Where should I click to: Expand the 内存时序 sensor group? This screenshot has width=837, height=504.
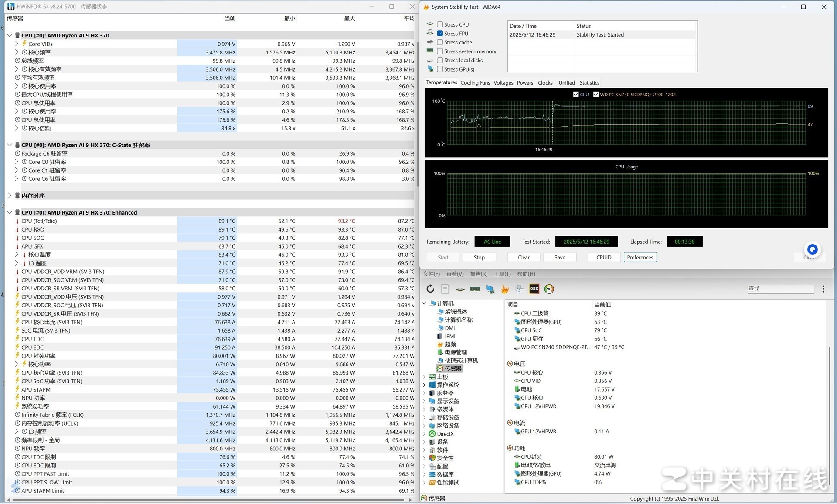10,195
